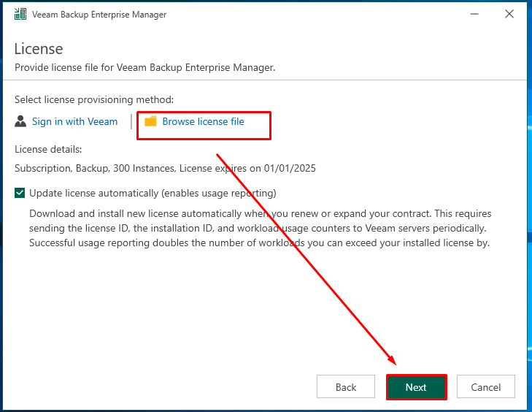Click the 'License details:' label
The image size is (532, 412).
tap(48, 150)
